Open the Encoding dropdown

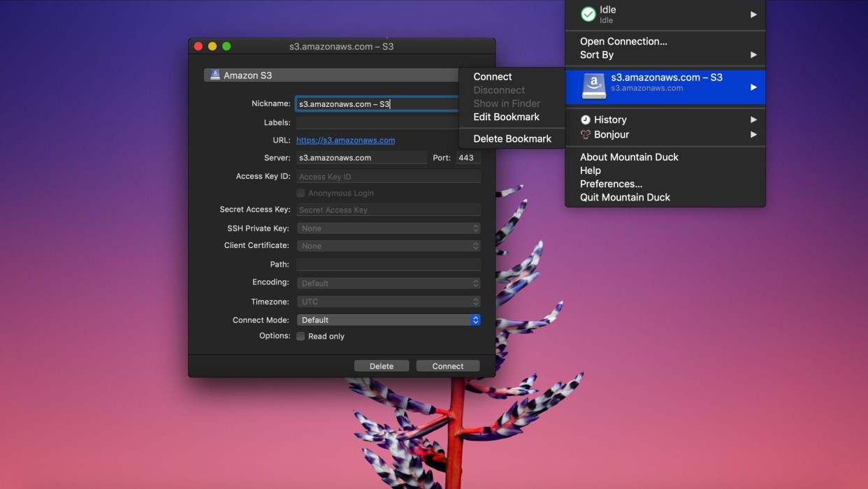point(389,283)
